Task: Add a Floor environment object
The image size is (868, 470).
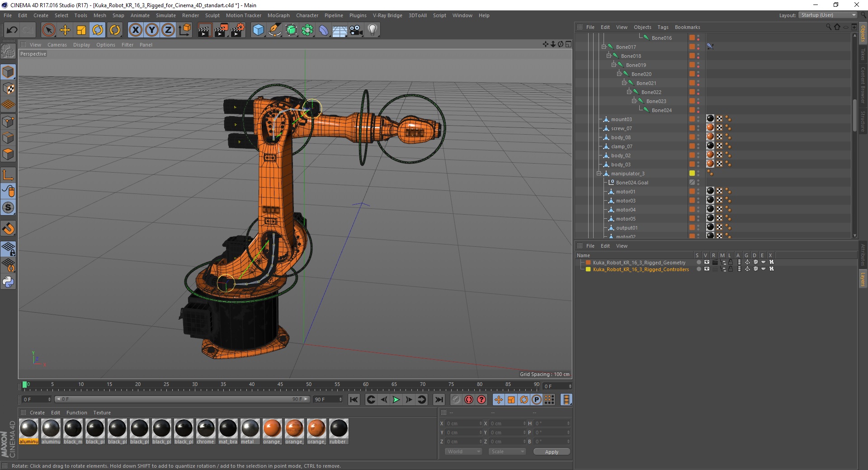Action: [340, 30]
